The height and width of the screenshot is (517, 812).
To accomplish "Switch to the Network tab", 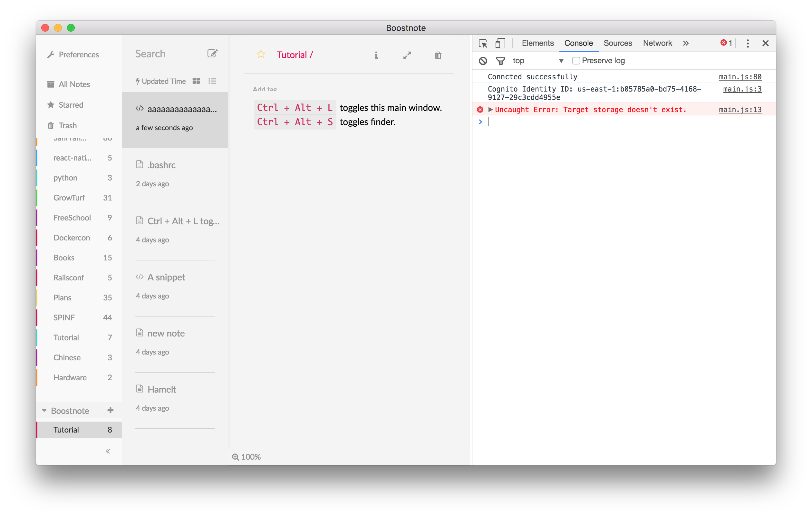I will click(657, 43).
